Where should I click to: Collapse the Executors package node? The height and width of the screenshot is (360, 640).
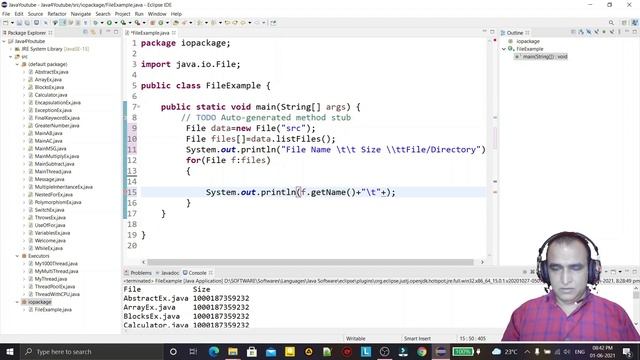click(x=18, y=256)
